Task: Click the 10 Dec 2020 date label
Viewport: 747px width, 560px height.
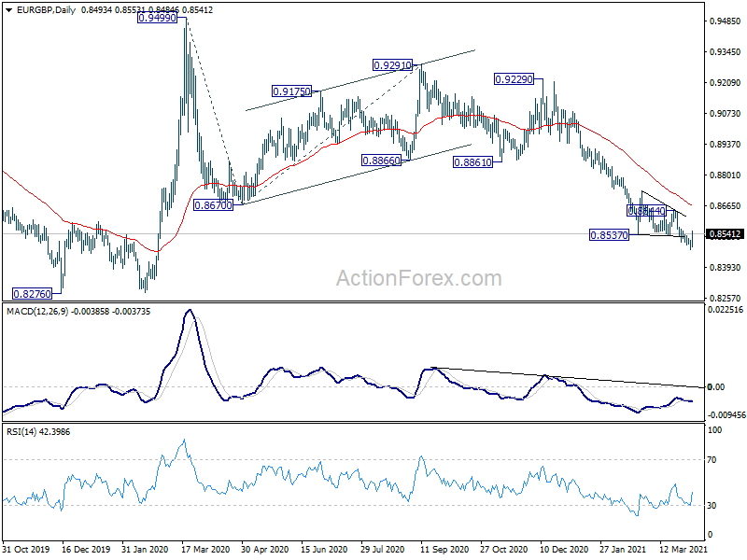Action: tap(564, 549)
